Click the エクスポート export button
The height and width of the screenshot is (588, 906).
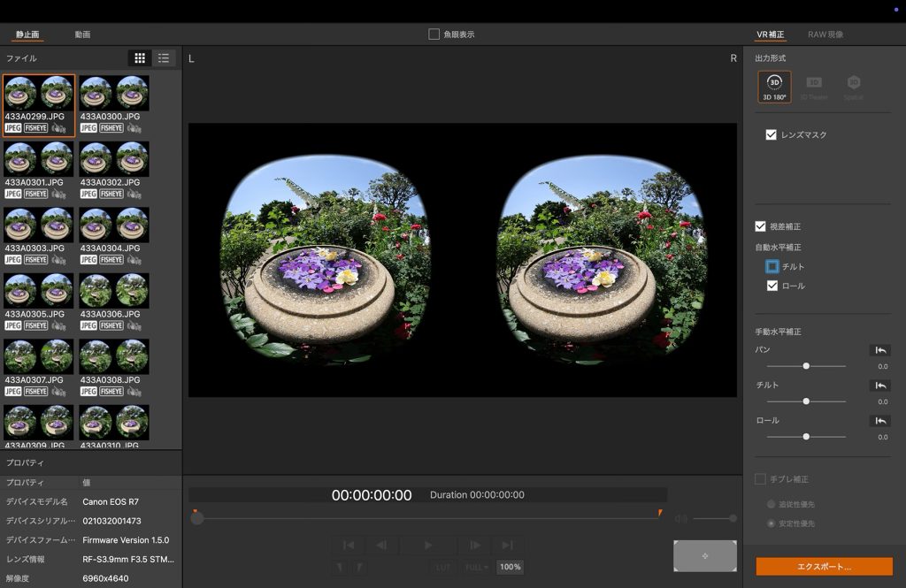click(824, 566)
